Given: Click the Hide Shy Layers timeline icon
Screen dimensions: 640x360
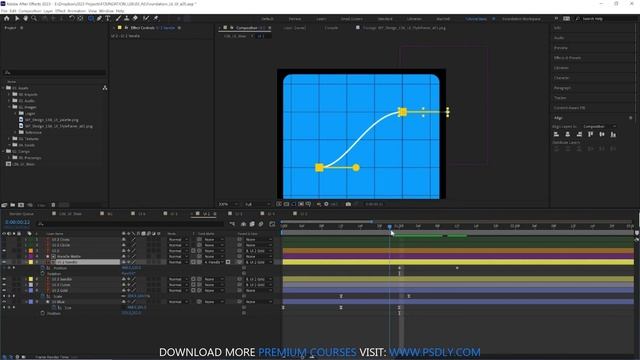Looking at the screenshot, I should point(244,224).
